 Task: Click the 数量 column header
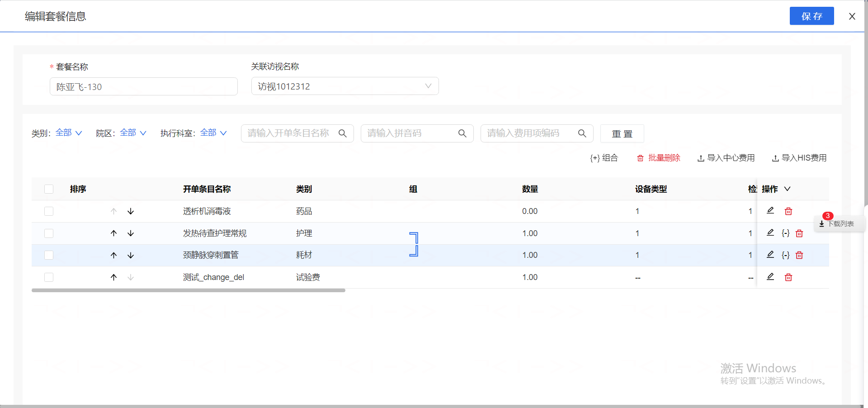pos(530,189)
